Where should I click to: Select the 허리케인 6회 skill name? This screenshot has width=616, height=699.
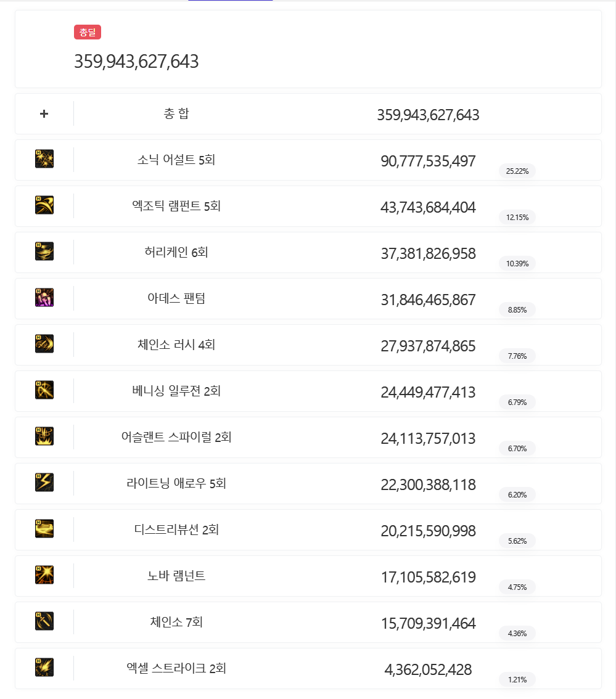pos(176,252)
